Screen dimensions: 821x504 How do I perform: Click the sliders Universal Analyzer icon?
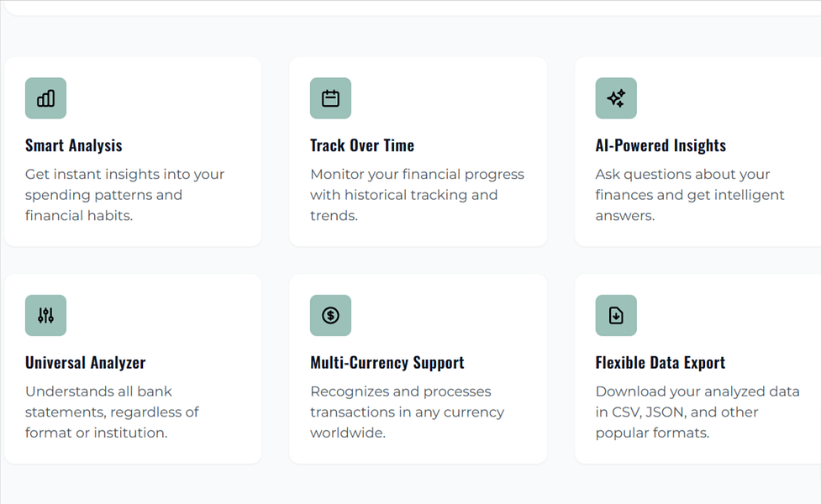(45, 316)
